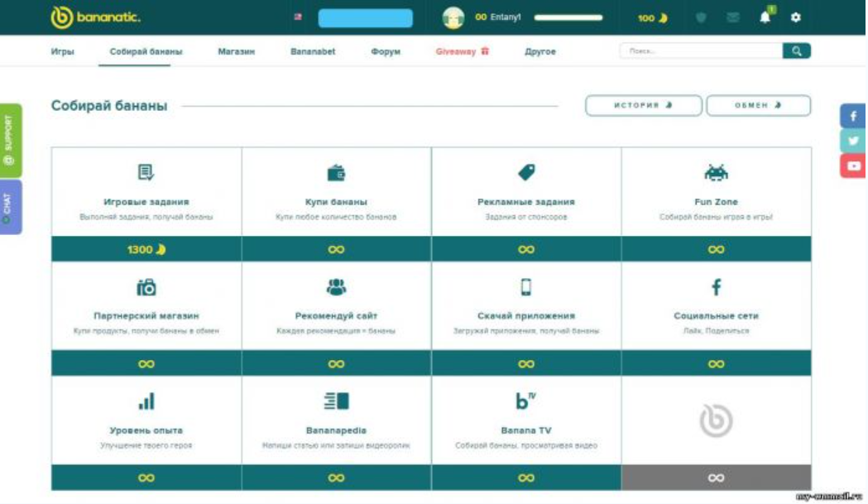Open the Twitter side button
868x504 pixels.
tap(853, 141)
